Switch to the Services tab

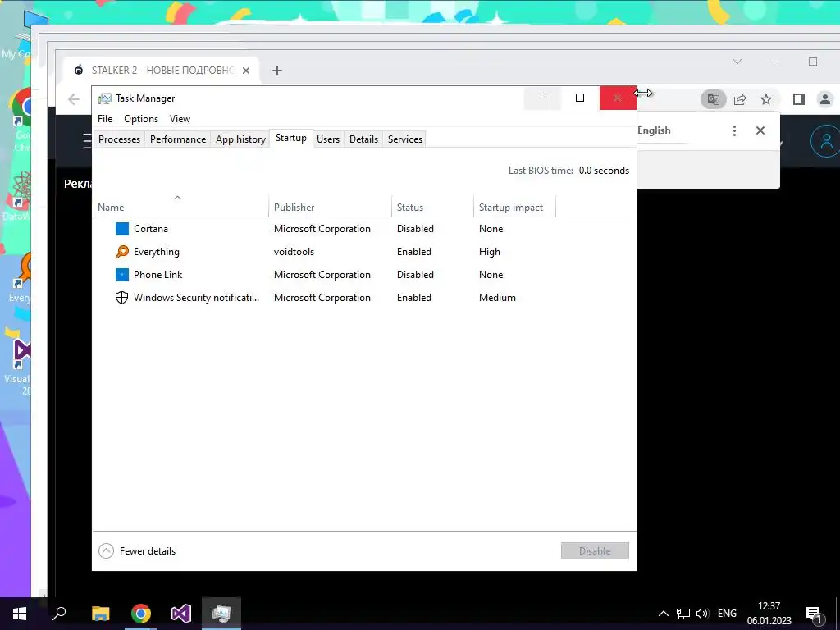pos(405,139)
